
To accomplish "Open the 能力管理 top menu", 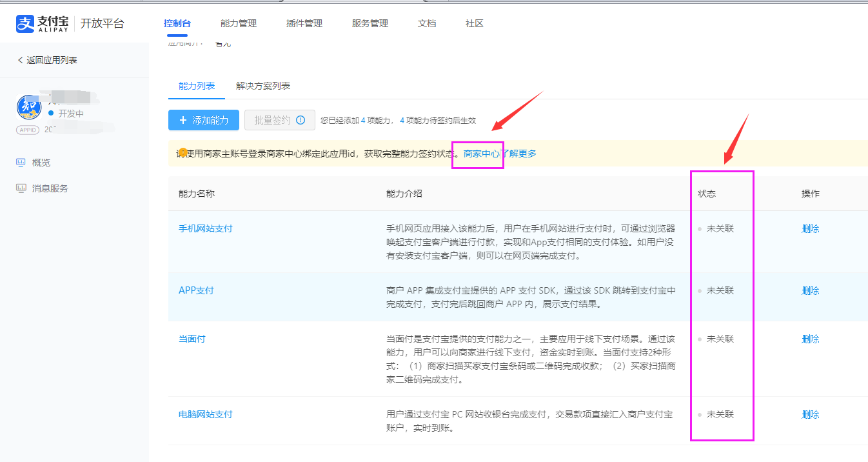I will pos(239,23).
